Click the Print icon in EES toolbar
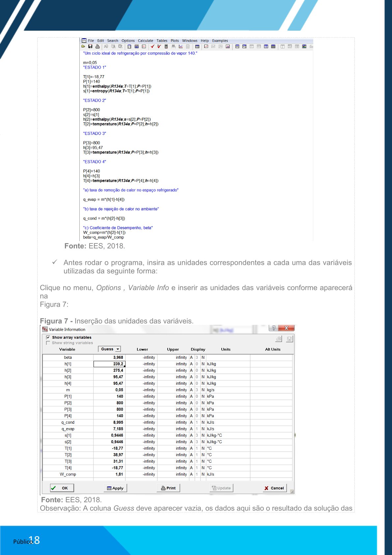392x555 pixels. point(98,46)
